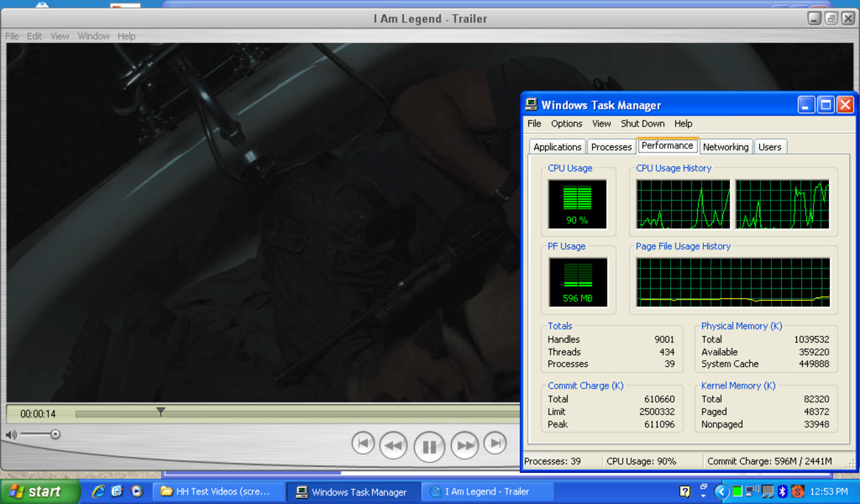Click the QuickTime speaker volume icon
This screenshot has height=504, width=860.
[11, 435]
